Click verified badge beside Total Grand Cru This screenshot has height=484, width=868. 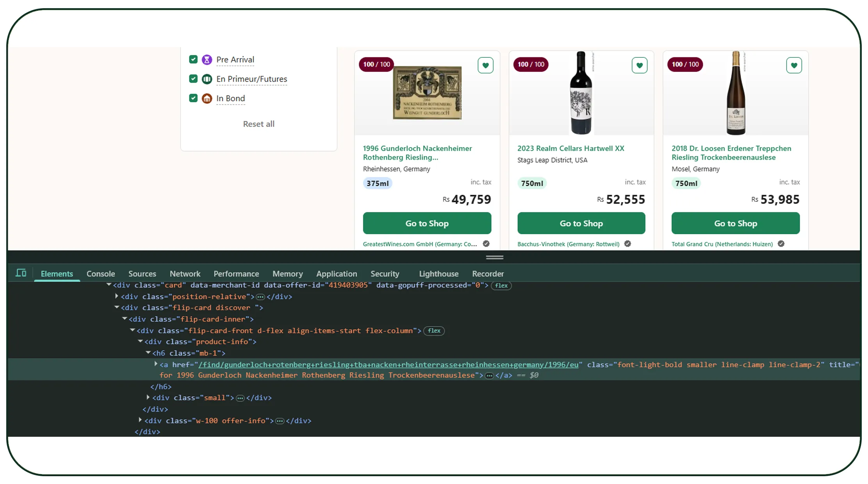click(781, 244)
